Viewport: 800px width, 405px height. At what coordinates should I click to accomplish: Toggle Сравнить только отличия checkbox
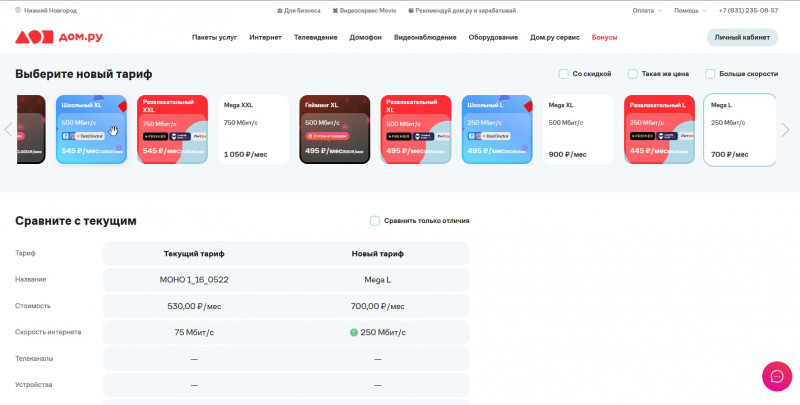374,221
